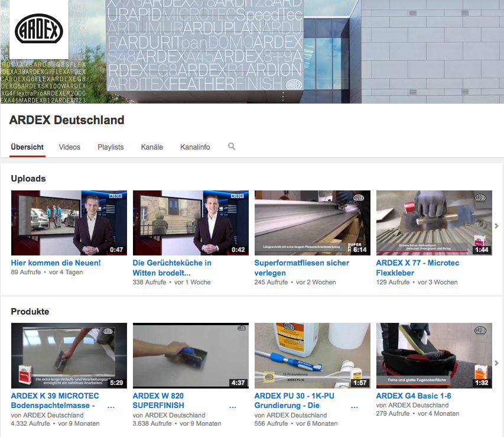This screenshot has width=504, height=437.
Task: Go to the Kanalinfo tab
Action: pyautogui.click(x=195, y=147)
